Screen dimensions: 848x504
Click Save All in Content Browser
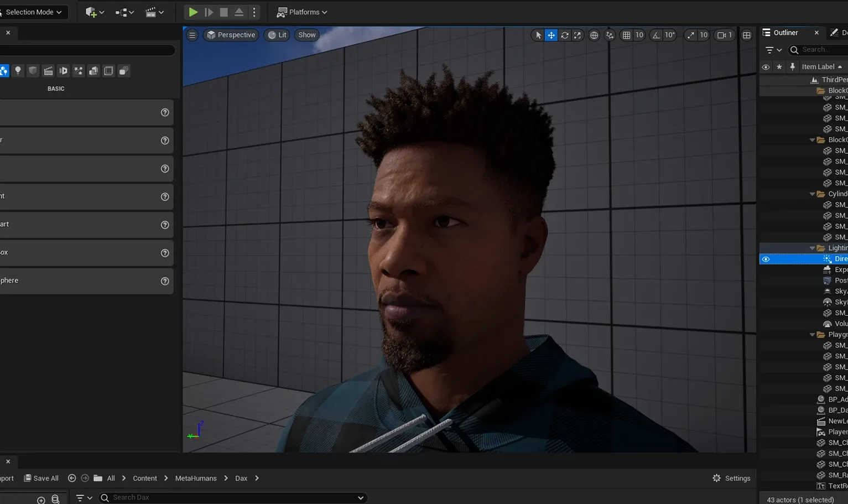41,478
